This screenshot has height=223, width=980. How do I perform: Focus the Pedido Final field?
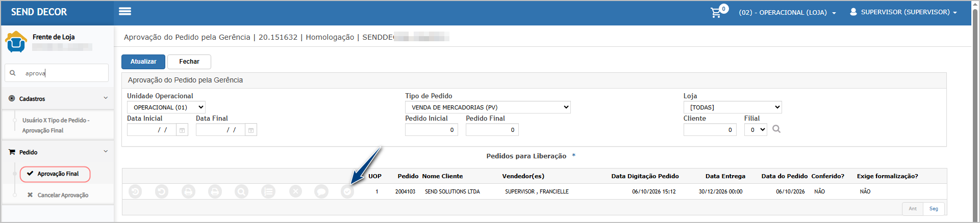(492, 130)
